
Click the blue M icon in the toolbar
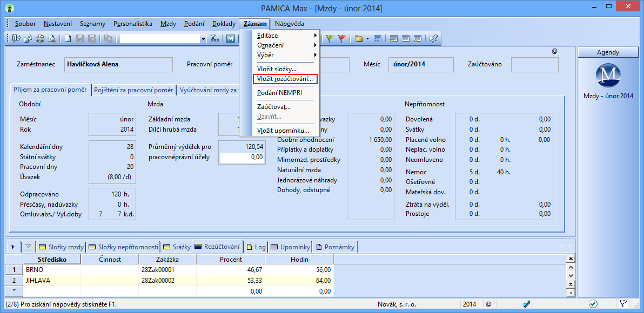[x=231, y=38]
